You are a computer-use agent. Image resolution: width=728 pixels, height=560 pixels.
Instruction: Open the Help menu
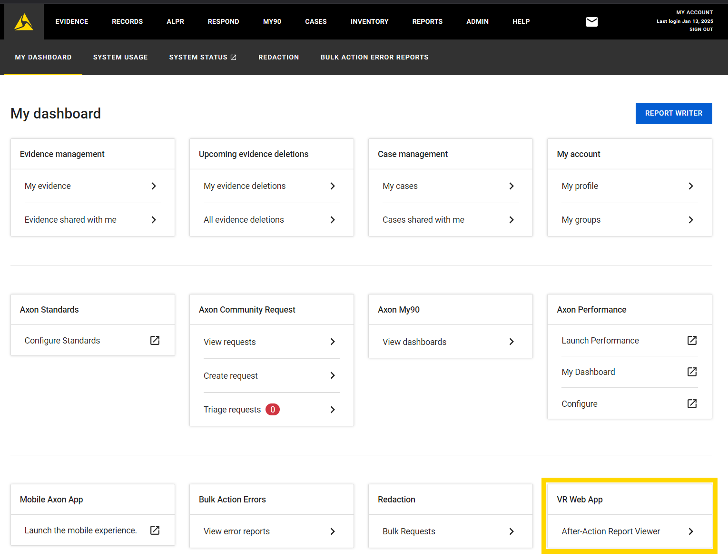[x=521, y=22]
